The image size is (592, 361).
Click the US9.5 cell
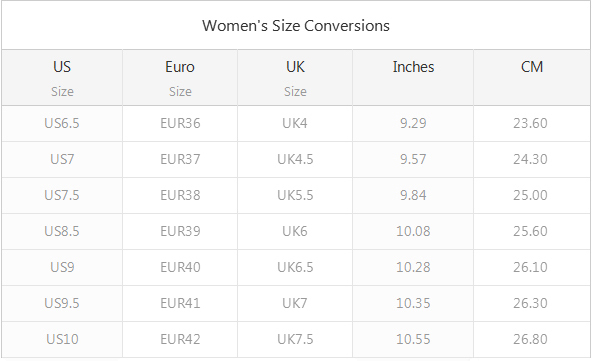click(x=62, y=303)
